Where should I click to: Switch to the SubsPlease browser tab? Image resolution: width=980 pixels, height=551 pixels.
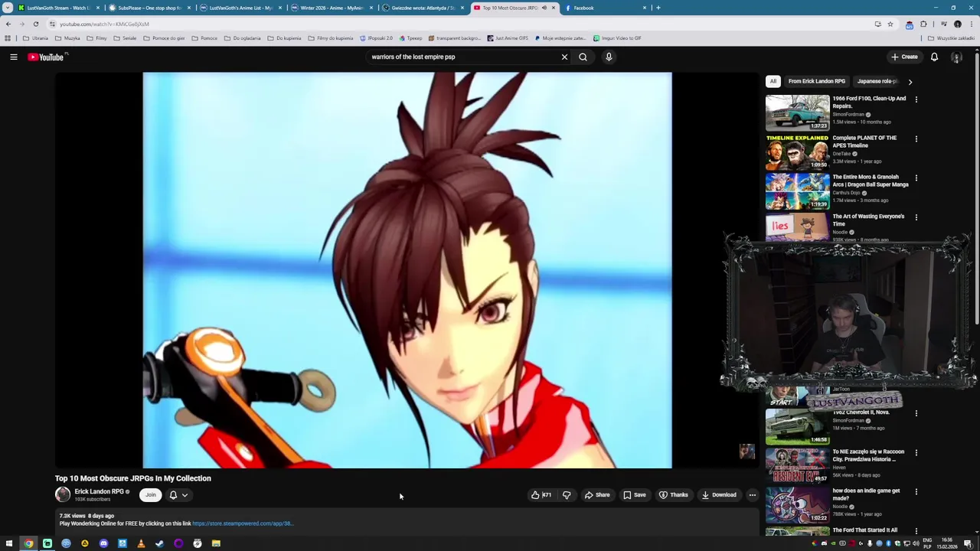pyautogui.click(x=149, y=8)
